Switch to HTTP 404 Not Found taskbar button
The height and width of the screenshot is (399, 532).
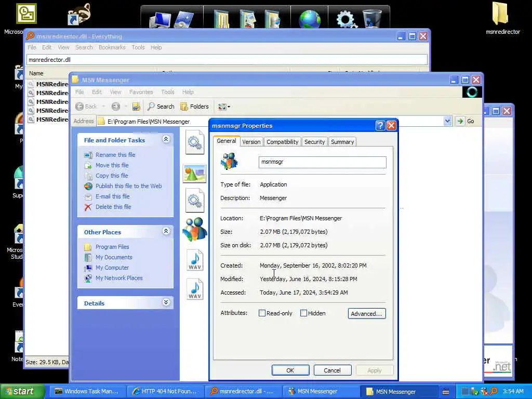pos(165,392)
